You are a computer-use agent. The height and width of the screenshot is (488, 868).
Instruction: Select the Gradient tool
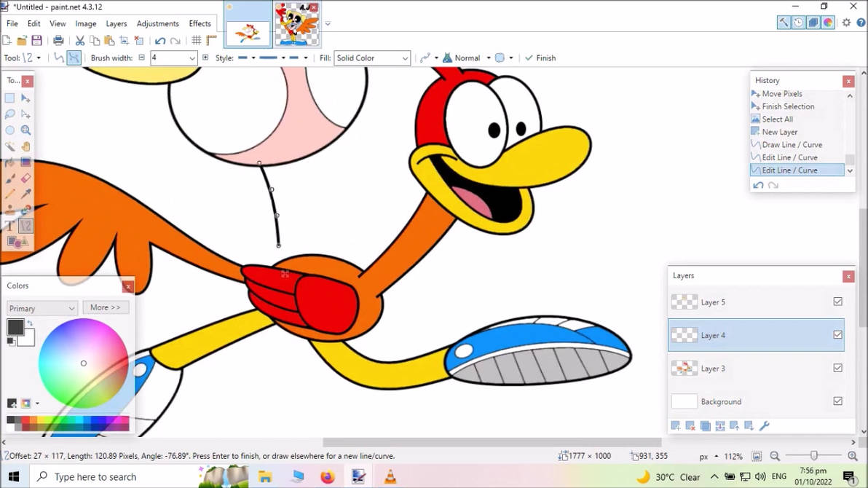pos(25,162)
